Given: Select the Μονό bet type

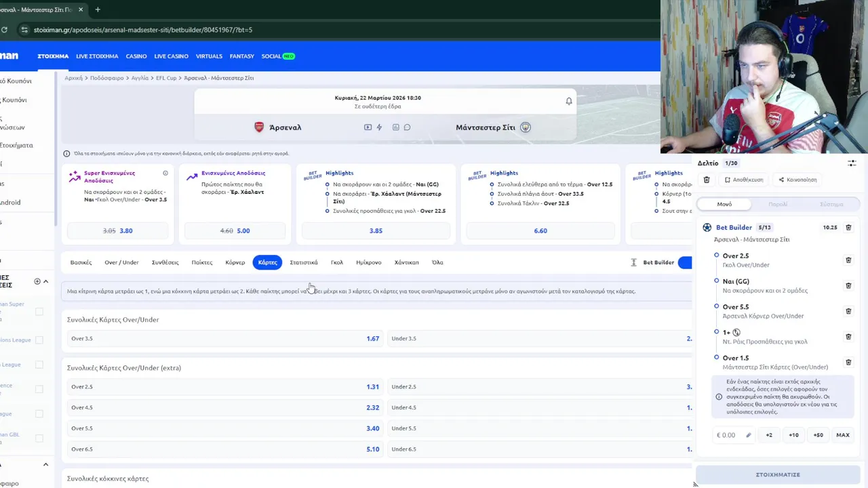Looking at the screenshot, I should (724, 204).
